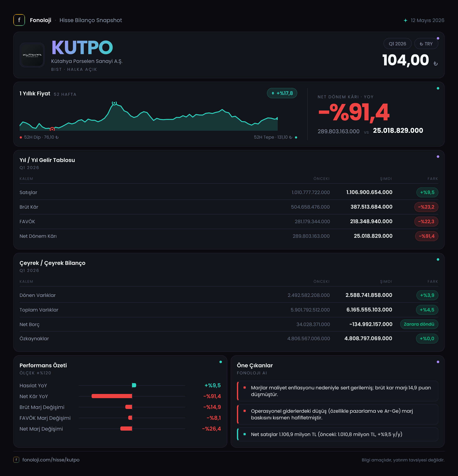Click the +%4,5 badge for Toplam Varlıklar
Screen dimensions: 458x476
[x=427, y=310]
